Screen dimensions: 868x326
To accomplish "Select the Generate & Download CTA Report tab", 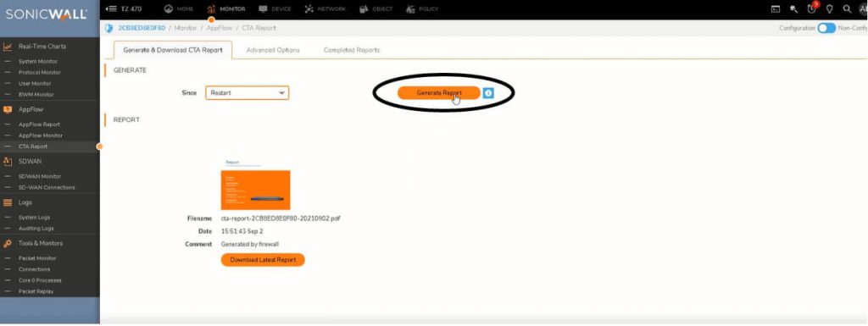I will pos(173,50).
